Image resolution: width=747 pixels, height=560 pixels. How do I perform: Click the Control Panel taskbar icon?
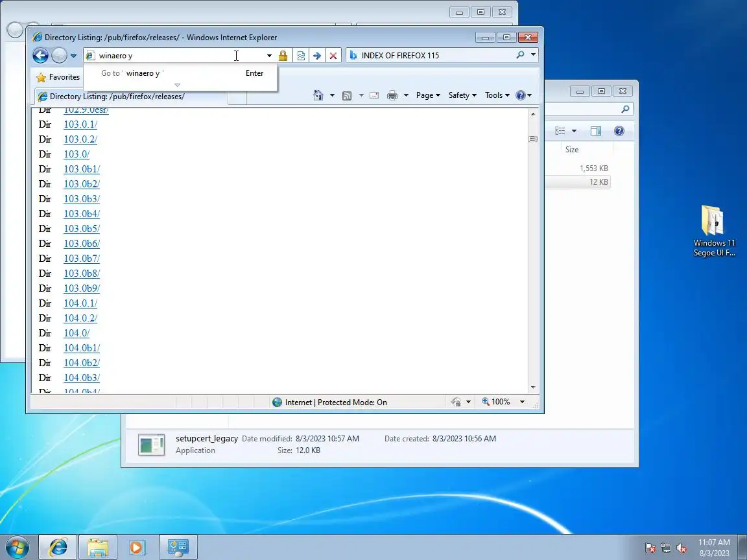[178, 547]
